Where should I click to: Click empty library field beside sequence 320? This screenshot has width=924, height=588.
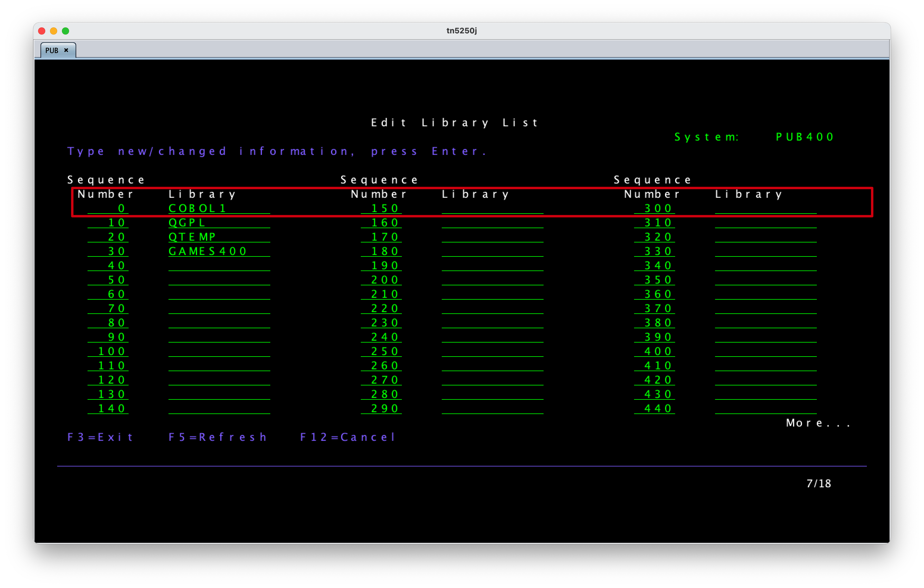tap(766, 237)
